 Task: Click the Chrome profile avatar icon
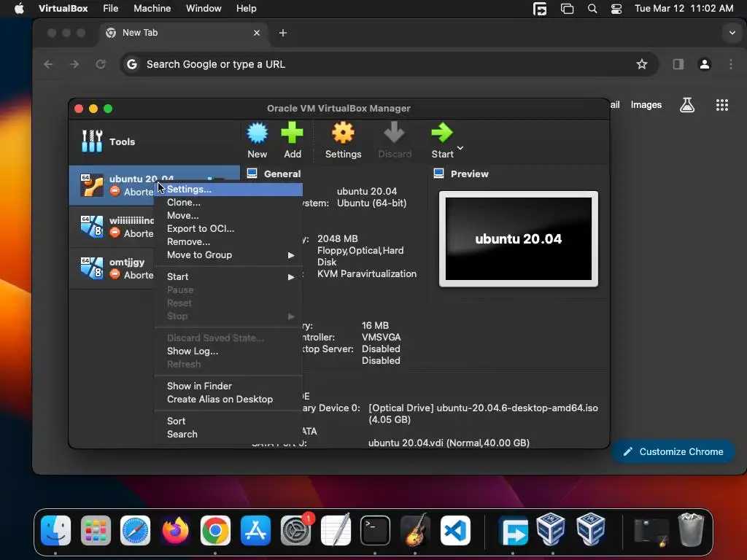pyautogui.click(x=705, y=64)
